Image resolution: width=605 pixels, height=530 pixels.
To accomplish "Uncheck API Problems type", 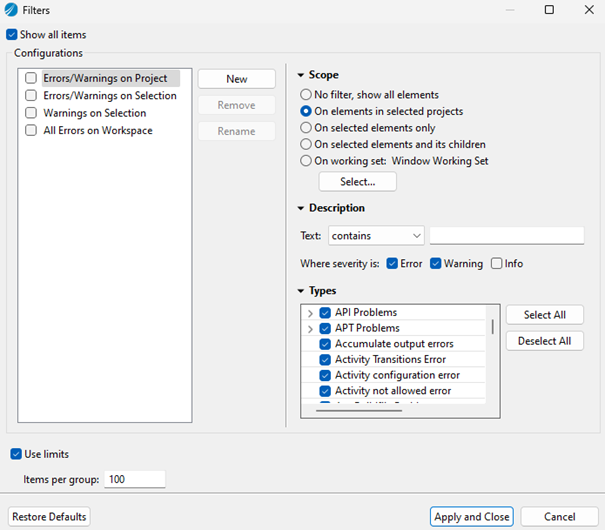I will pyautogui.click(x=325, y=312).
